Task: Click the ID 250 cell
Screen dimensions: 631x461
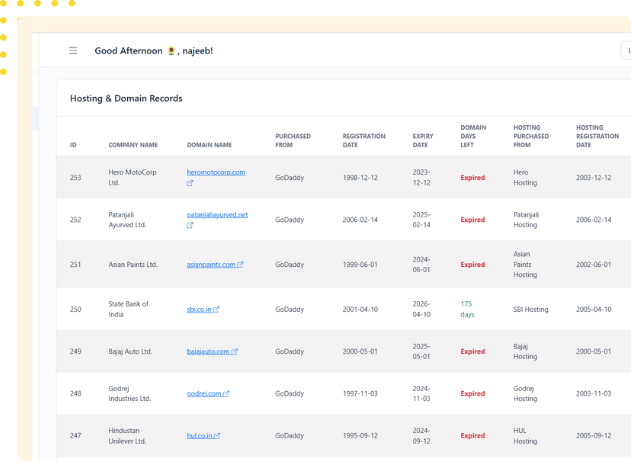Action: tap(76, 309)
